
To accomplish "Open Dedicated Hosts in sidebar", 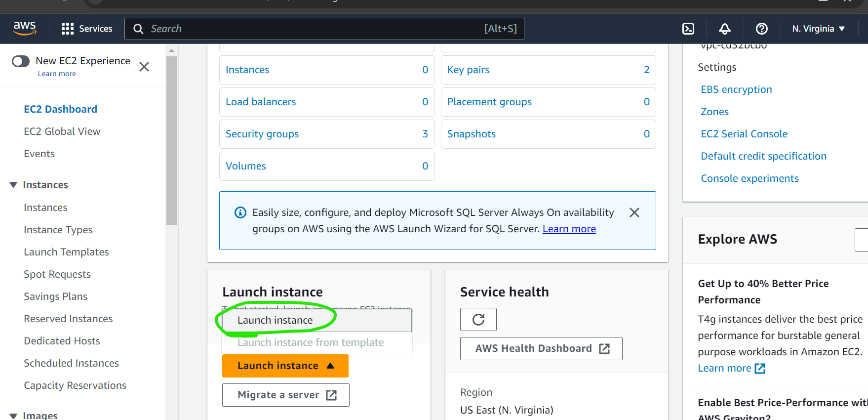I will (x=62, y=341).
